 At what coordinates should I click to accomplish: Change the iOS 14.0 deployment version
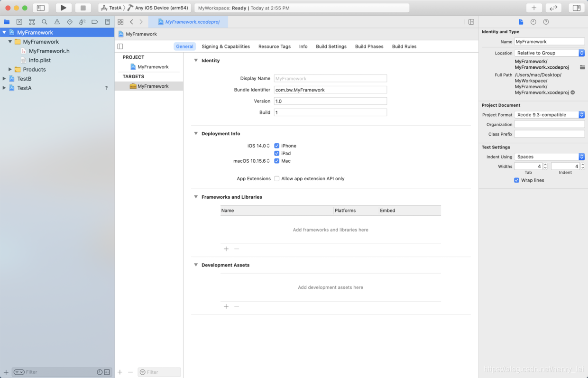pos(258,146)
